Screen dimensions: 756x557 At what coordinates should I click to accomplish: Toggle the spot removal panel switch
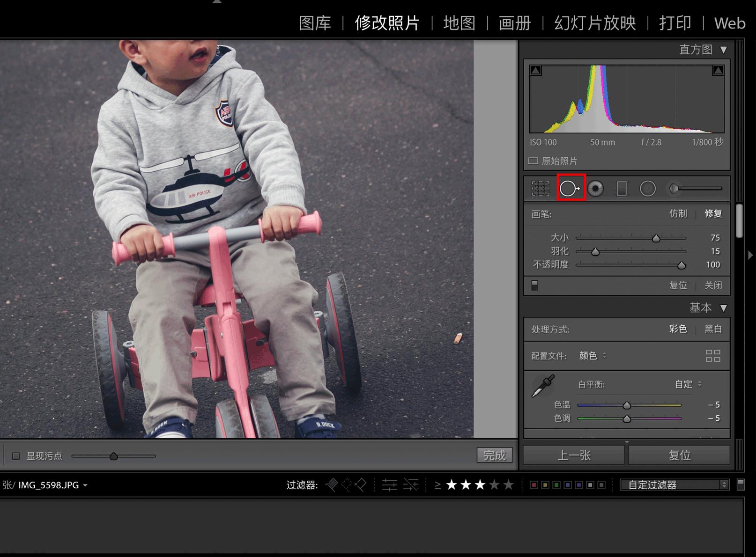[x=535, y=285]
